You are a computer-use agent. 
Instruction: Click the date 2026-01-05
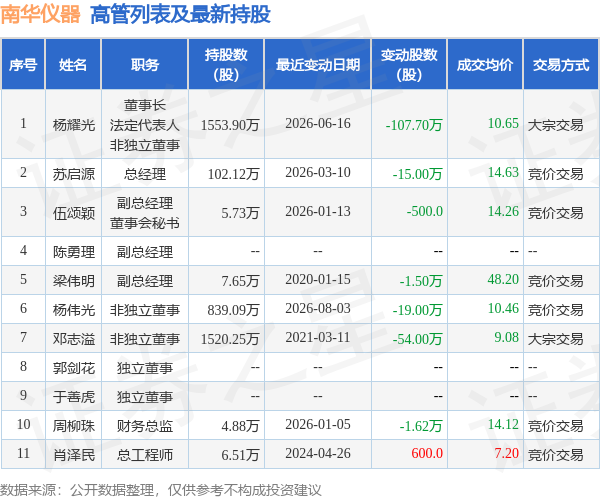(318, 424)
